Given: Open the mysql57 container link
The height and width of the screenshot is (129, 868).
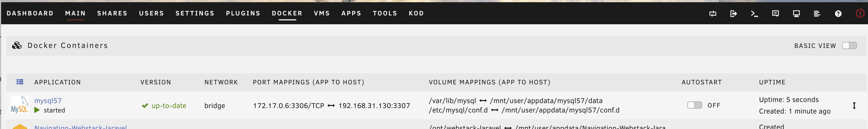Looking at the screenshot, I should point(48,101).
